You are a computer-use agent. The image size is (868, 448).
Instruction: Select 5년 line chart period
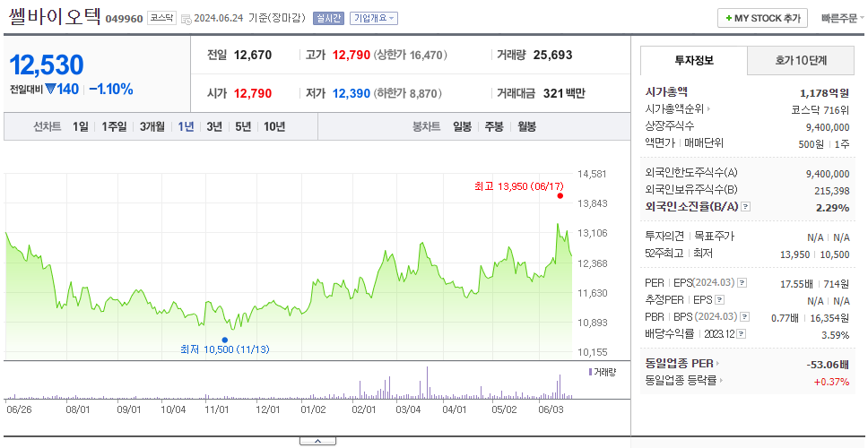(x=243, y=126)
